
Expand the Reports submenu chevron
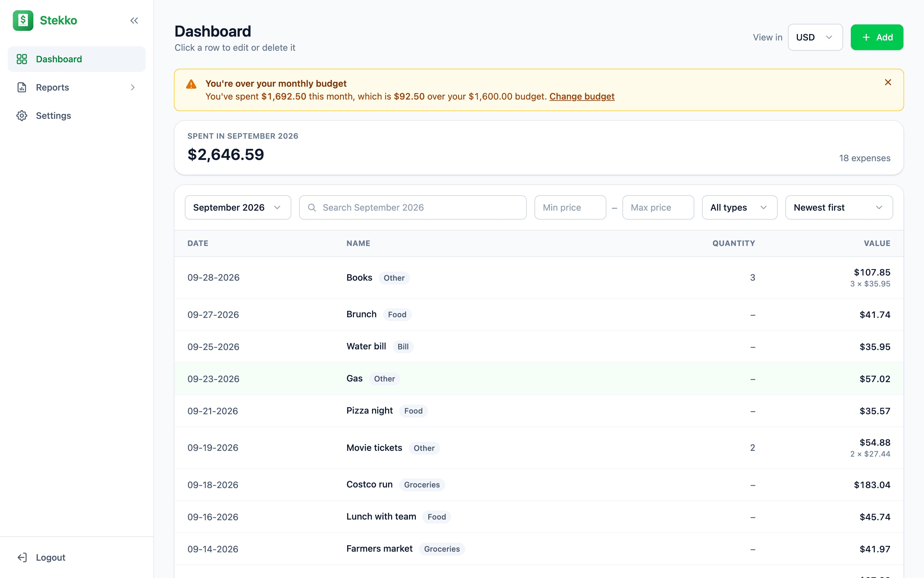click(x=133, y=88)
